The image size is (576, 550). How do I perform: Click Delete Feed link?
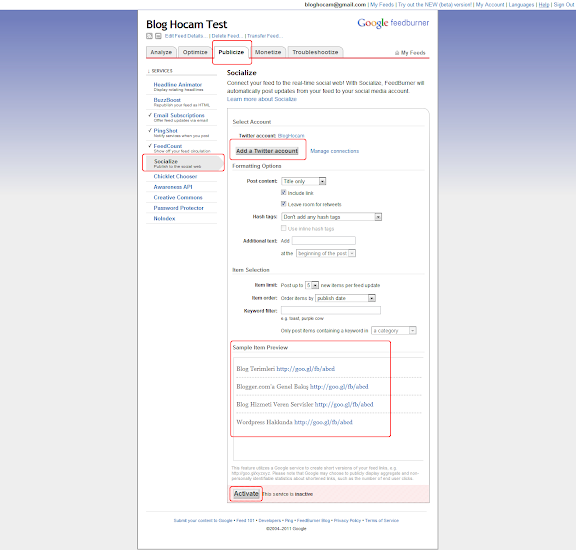226,36
